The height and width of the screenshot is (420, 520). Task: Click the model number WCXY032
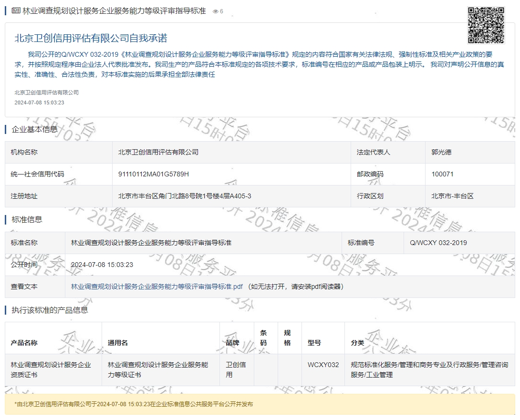tap(323, 365)
